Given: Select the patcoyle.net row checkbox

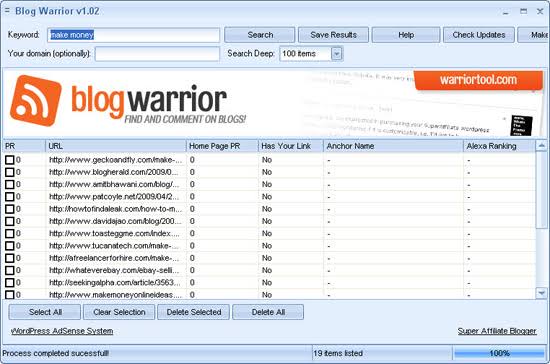Looking at the screenshot, I should (9, 197).
